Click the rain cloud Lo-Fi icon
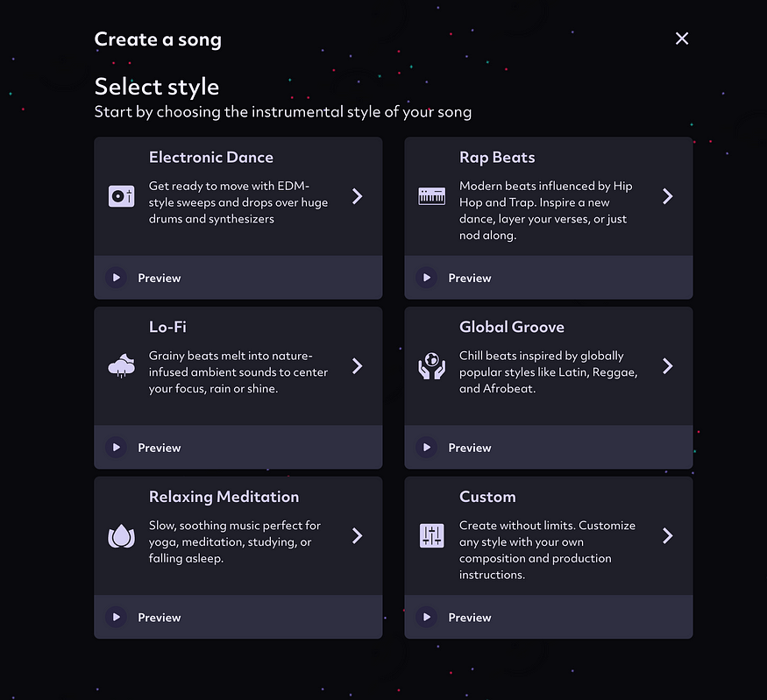Screen dimensions: 767x700 121,365
